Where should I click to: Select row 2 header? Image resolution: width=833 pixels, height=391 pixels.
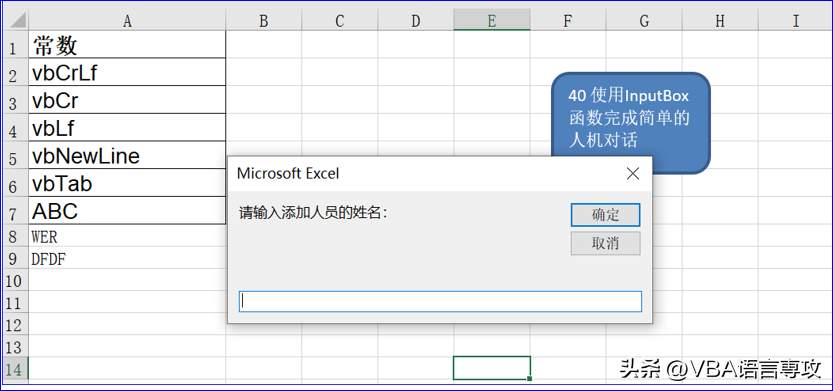tap(14, 72)
